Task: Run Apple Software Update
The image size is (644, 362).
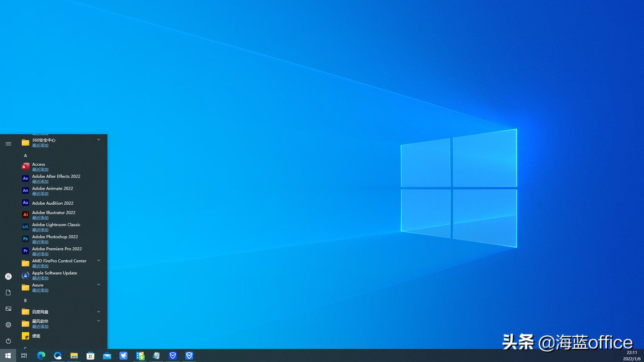Action: point(54,275)
